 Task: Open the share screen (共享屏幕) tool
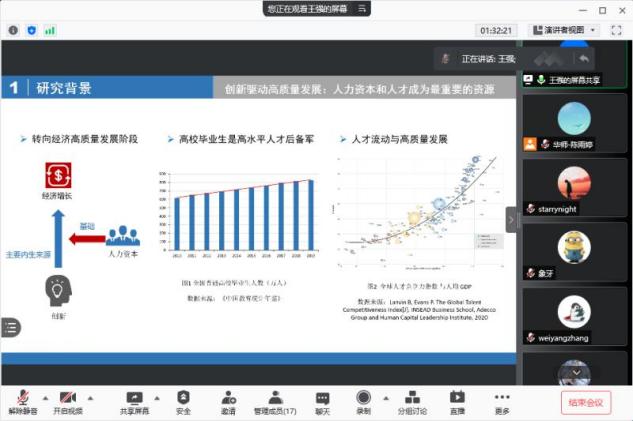(134, 400)
